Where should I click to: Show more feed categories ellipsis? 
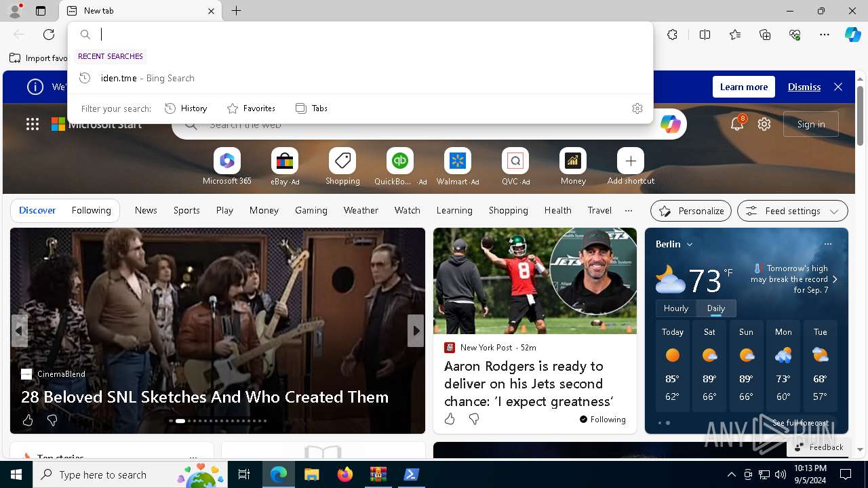[628, 211]
